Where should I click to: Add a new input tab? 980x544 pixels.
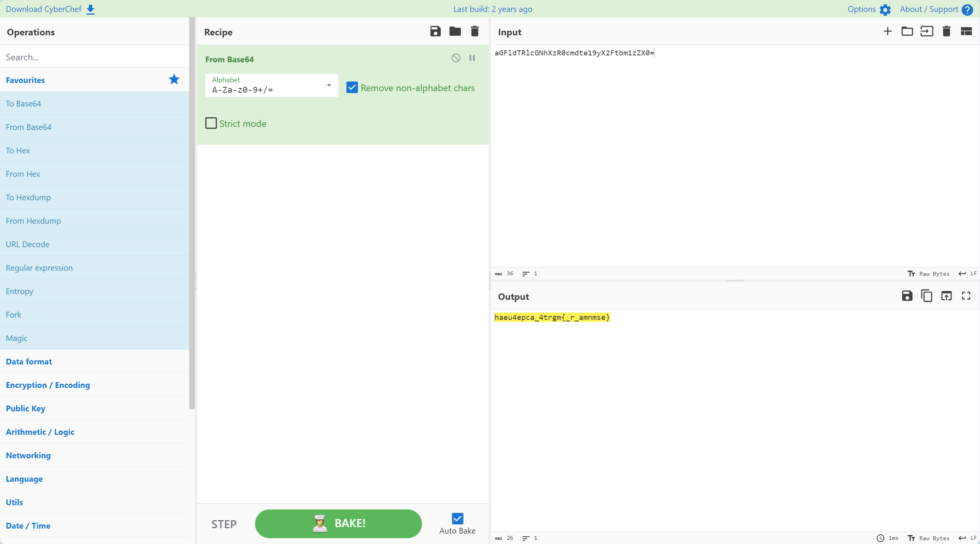click(887, 32)
